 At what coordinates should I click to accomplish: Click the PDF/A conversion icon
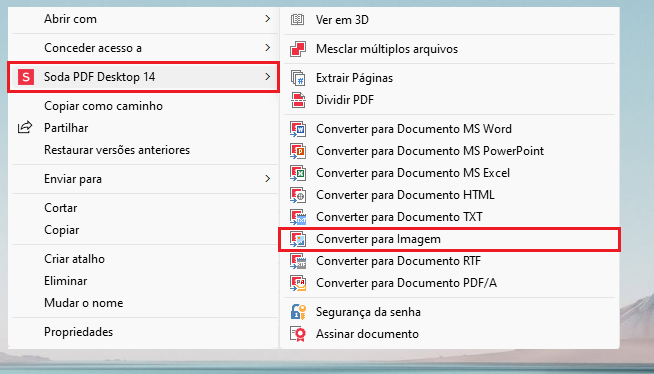[298, 284]
